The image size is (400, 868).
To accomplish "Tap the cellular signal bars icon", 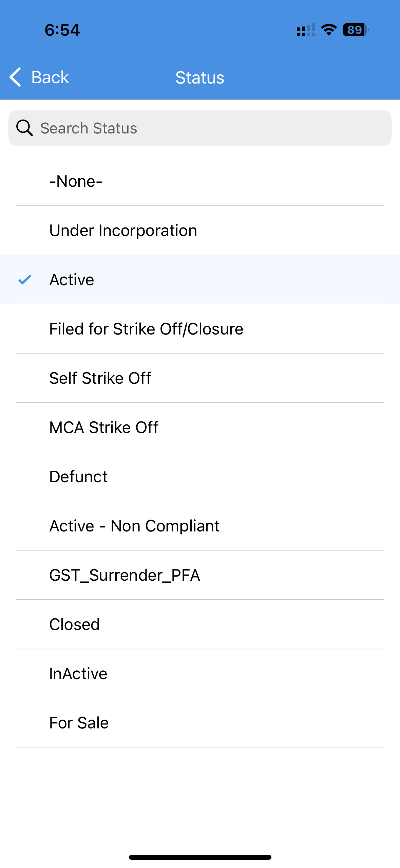I will click(306, 30).
